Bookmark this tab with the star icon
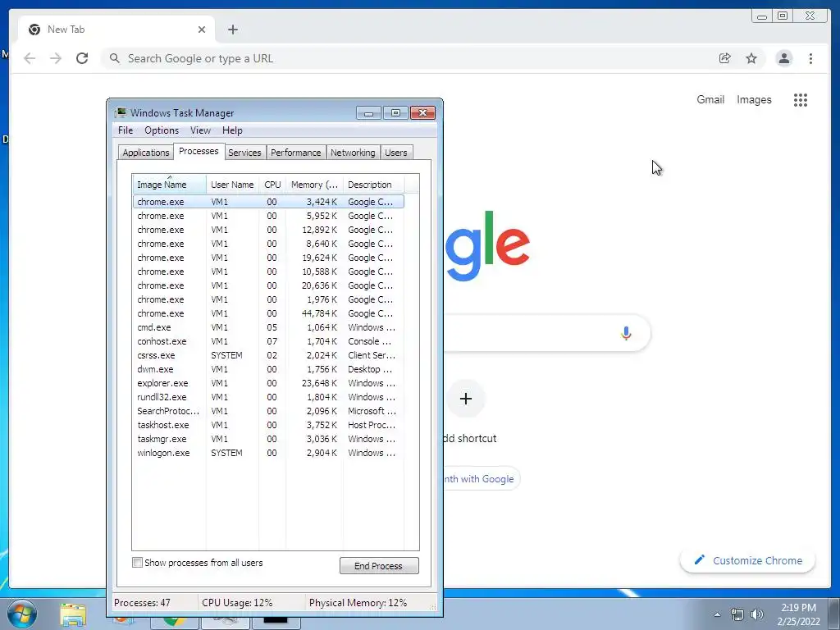Screen dimensions: 840x630 pyautogui.click(x=751, y=58)
